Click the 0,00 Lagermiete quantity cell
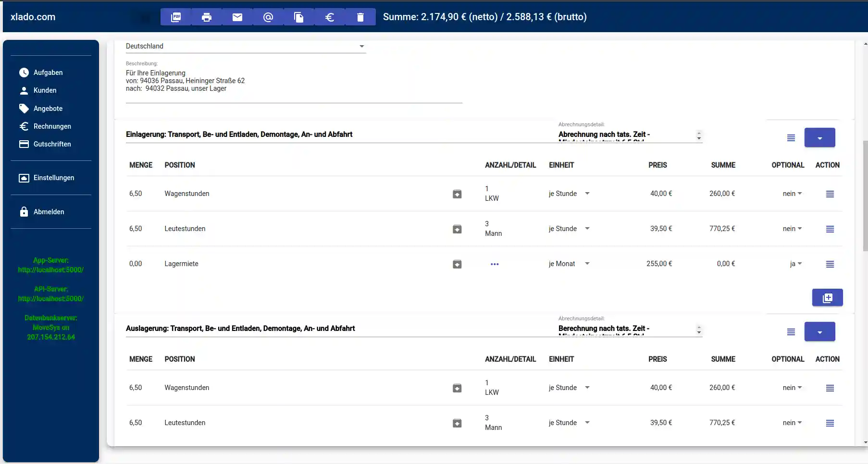868x464 pixels. point(136,264)
